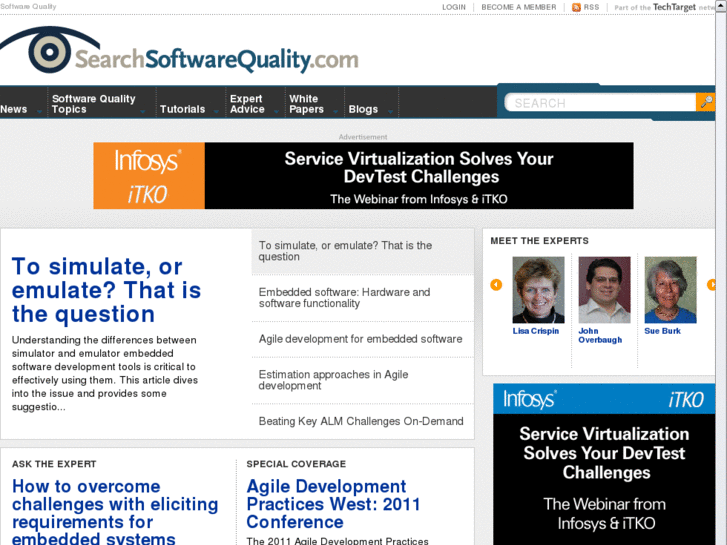Open 'Estimation approaches in Agile development'

click(333, 380)
